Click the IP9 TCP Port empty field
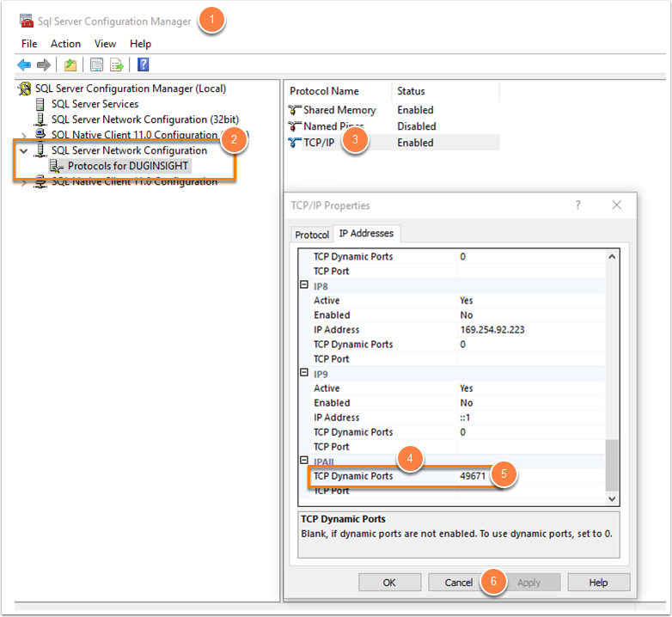This screenshot has height=617, width=672. [531, 447]
